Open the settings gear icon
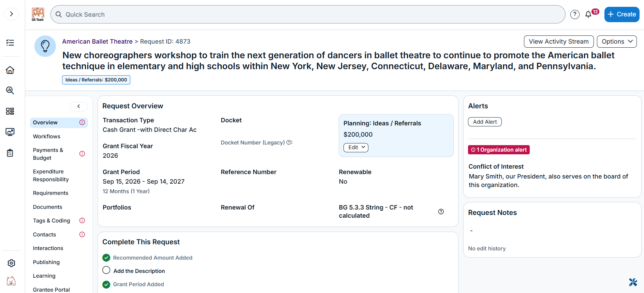Image resolution: width=644 pixels, height=293 pixels. 11,263
